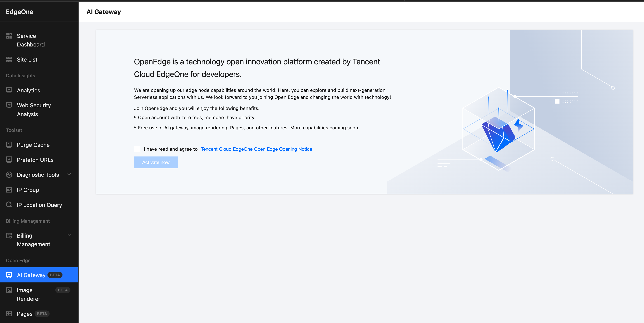Viewport: 644px width, 323px height.
Task: Open Web Security Analysis menu item
Action: point(39,110)
